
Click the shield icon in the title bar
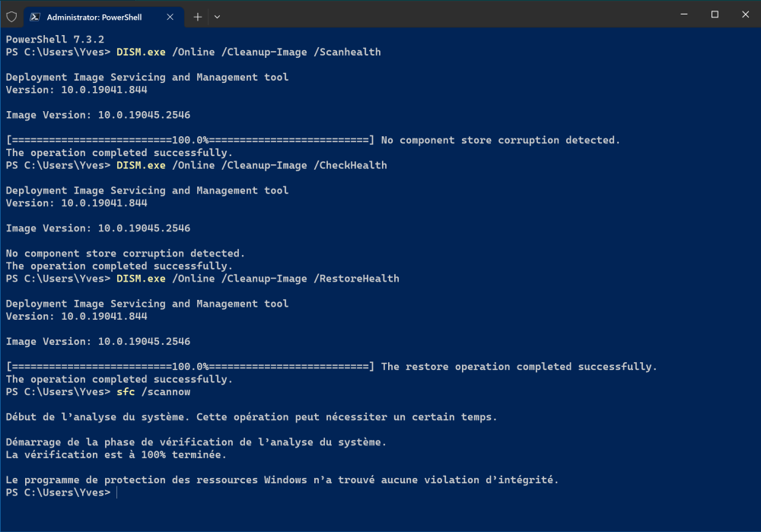pyautogui.click(x=11, y=17)
